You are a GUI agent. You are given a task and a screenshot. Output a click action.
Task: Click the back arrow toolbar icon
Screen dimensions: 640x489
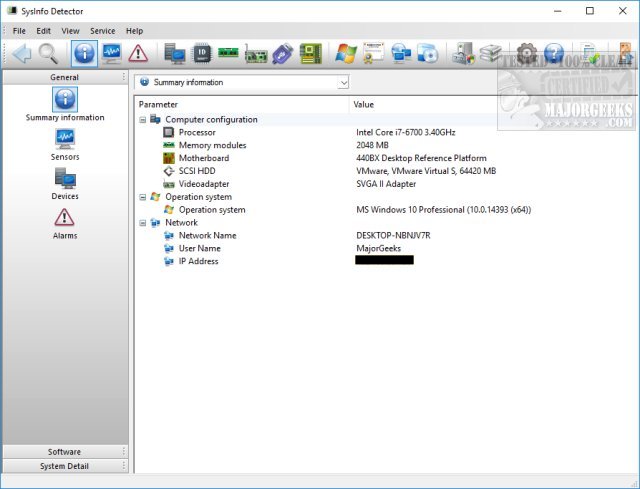click(22, 53)
